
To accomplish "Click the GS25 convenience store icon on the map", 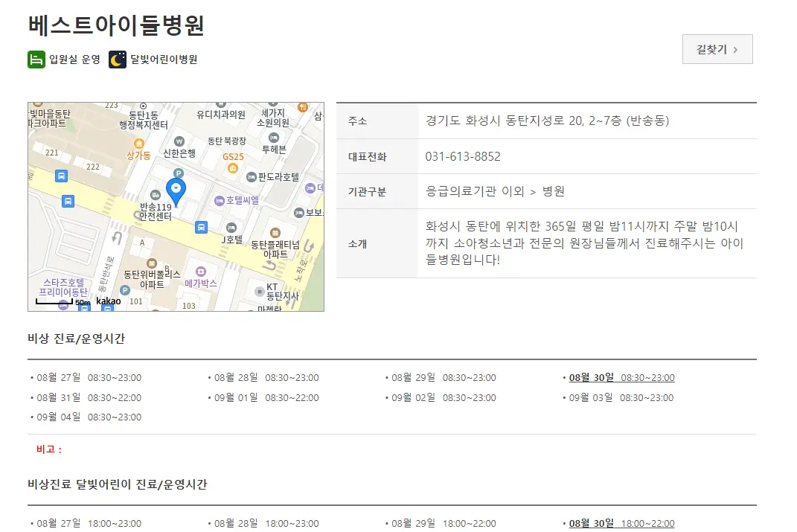I will click(232, 169).
